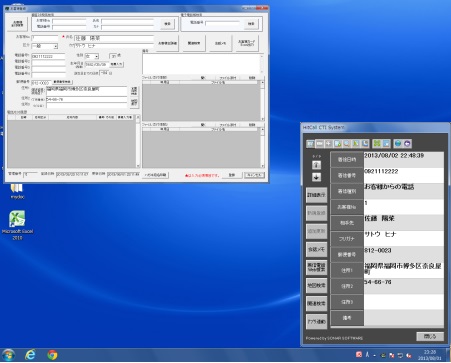The height and width of the screenshot is (363, 451).
Task: Click the 関連検索 button in customer window
Action: 194,43
